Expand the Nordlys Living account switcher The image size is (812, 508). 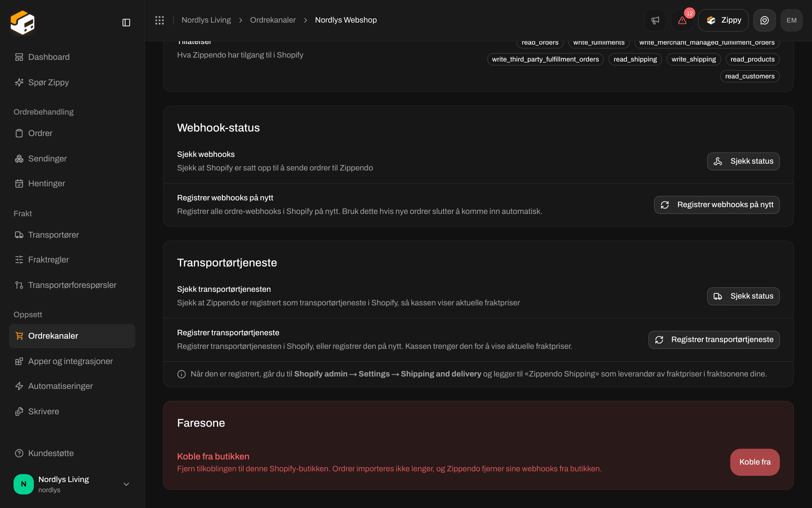point(72,484)
